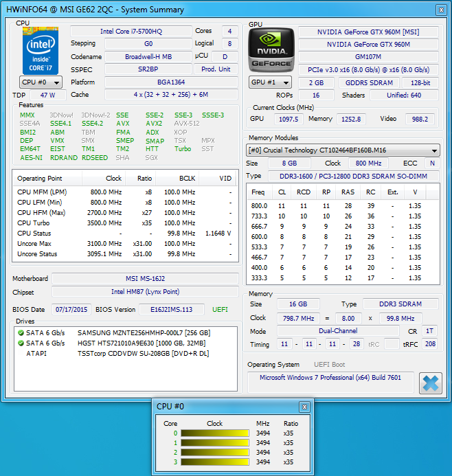Click the HGST drive green status icon

(21, 343)
